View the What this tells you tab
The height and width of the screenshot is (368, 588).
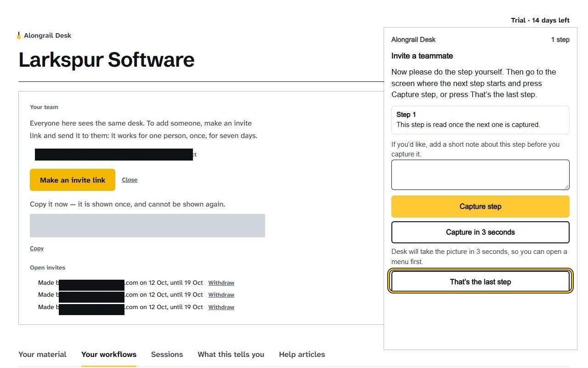231,354
